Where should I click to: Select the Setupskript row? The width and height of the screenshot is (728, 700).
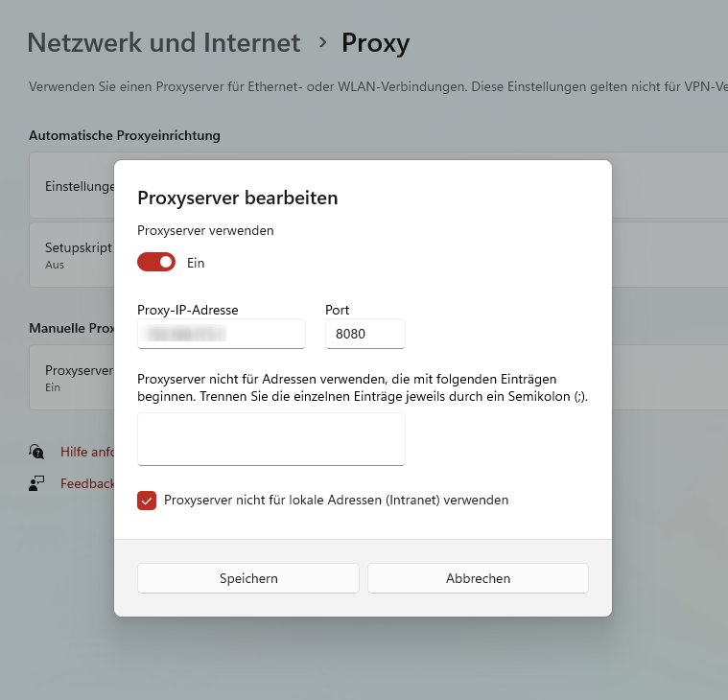(x=72, y=254)
